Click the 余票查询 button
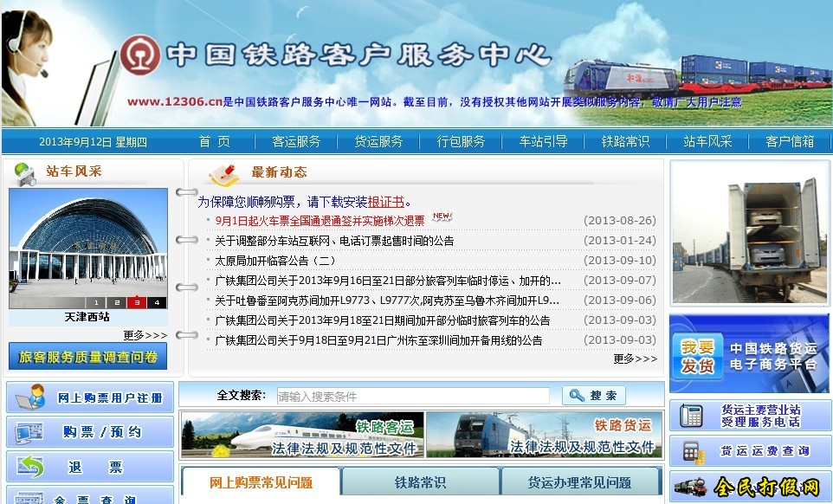The height and width of the screenshot is (504, 833). 90,495
